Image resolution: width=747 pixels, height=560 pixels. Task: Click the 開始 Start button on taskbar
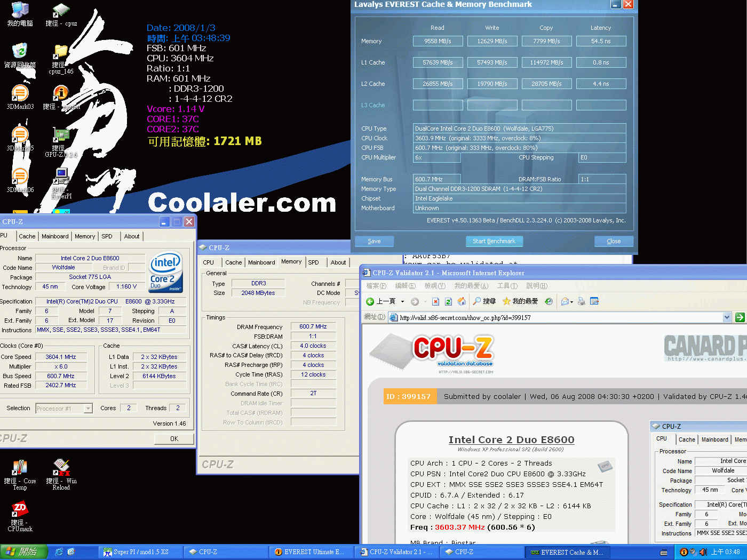24,552
